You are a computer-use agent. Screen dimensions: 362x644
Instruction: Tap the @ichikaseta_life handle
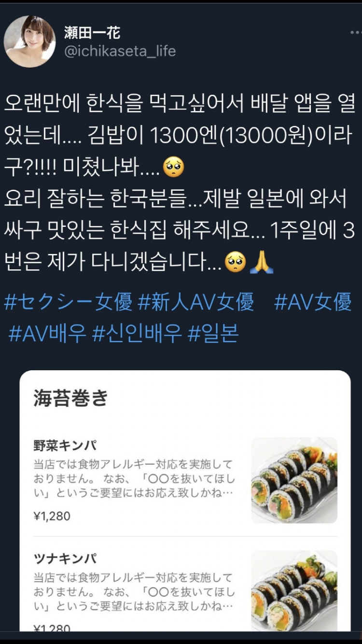[x=120, y=51]
